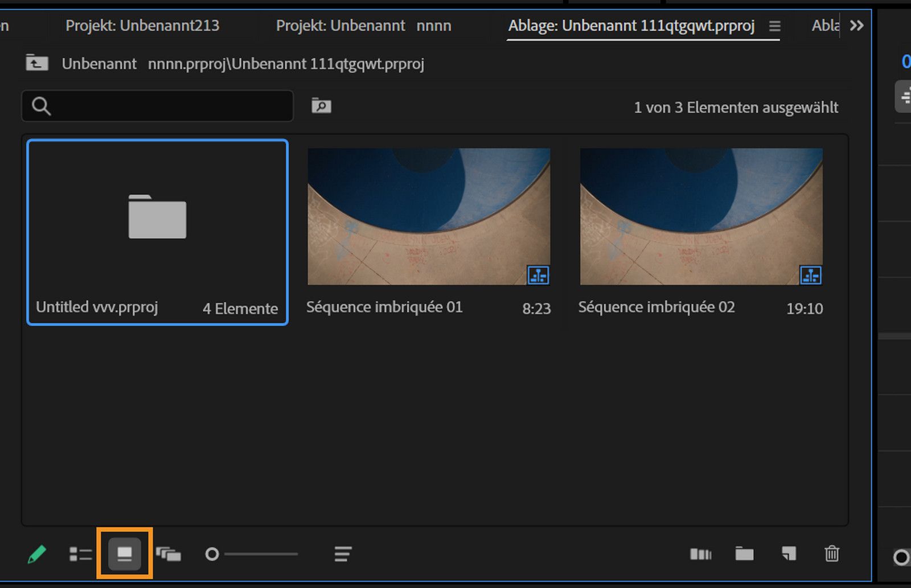Switch the bin to icon view
911x588 pixels.
pos(125,554)
